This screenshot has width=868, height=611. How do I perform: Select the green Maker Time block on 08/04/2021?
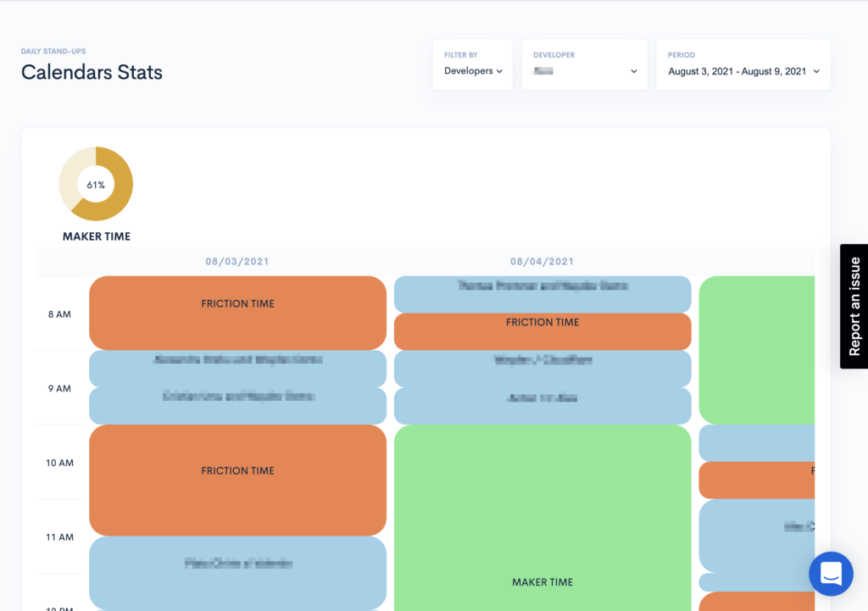(542, 518)
